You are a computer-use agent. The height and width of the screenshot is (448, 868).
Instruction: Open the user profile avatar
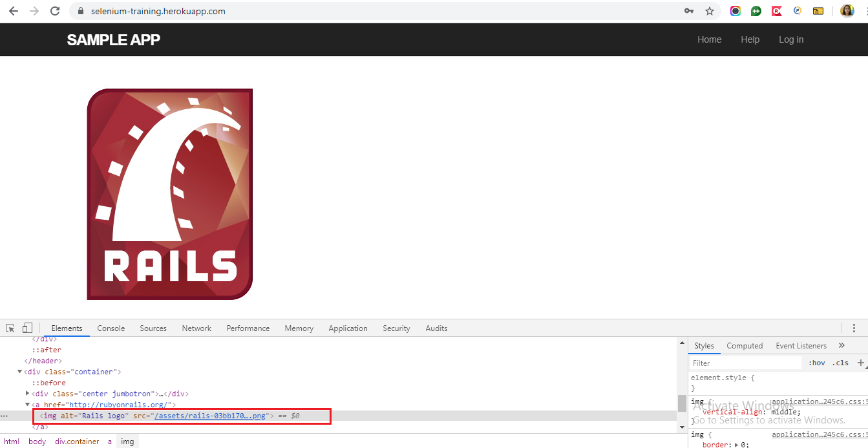pos(847,11)
